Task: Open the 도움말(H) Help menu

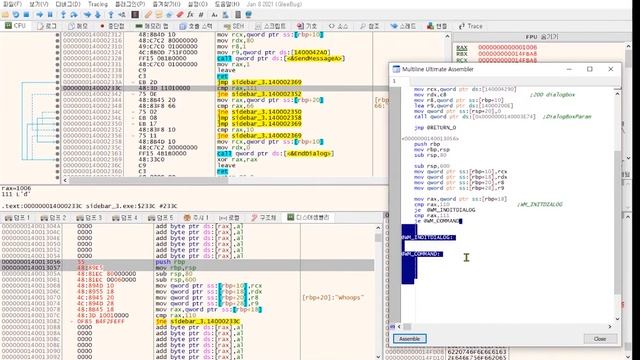Action: tap(227, 4)
